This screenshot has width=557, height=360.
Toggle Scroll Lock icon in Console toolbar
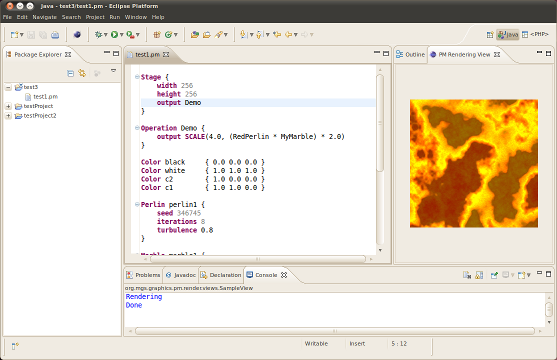coord(479,275)
